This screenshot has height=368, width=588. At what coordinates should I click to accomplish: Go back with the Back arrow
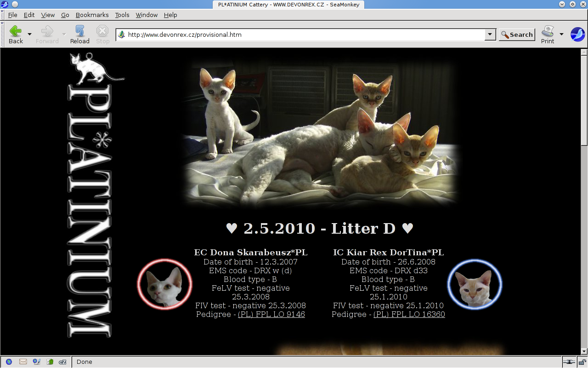coord(16,34)
